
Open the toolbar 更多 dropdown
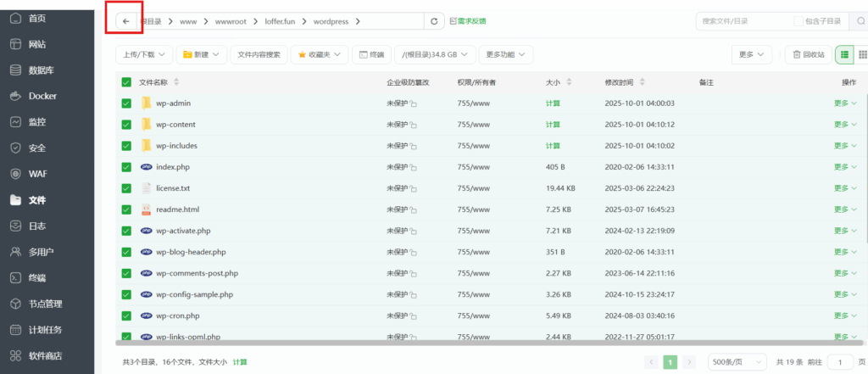pyautogui.click(x=751, y=54)
